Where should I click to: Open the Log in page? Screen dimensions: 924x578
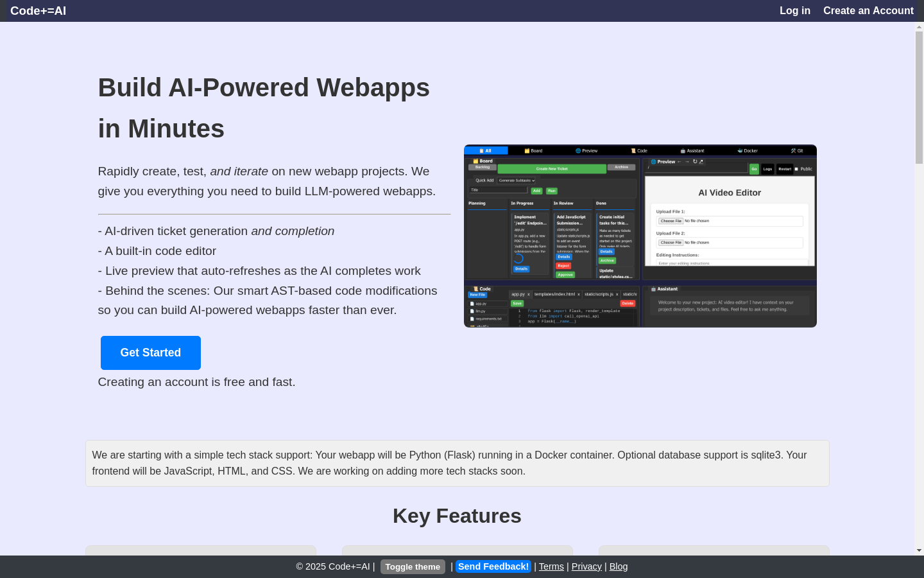(794, 11)
